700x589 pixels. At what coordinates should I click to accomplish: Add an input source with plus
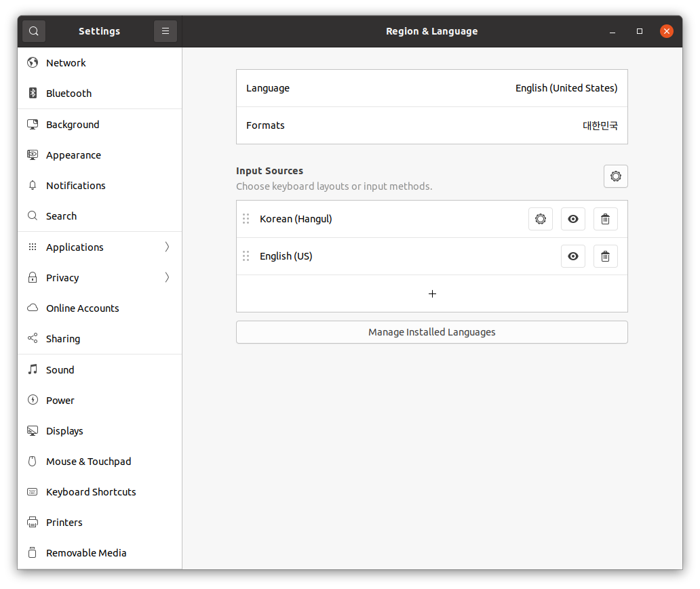[431, 293]
